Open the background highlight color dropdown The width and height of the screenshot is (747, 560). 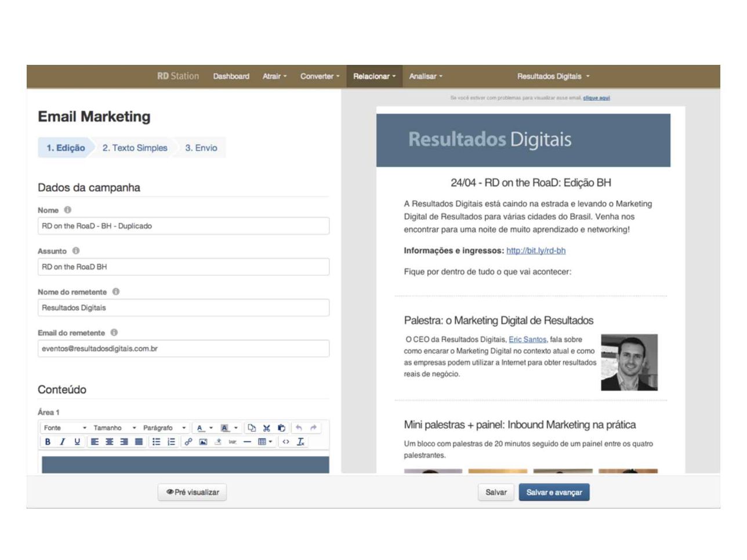(x=229, y=428)
